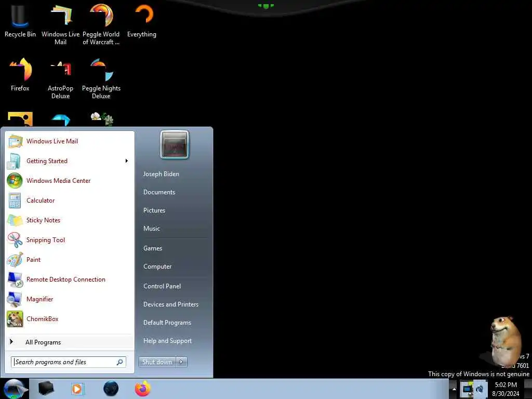This screenshot has height=399, width=532.
Task: Open Joseph Biden personal folder
Action: pyautogui.click(x=161, y=174)
